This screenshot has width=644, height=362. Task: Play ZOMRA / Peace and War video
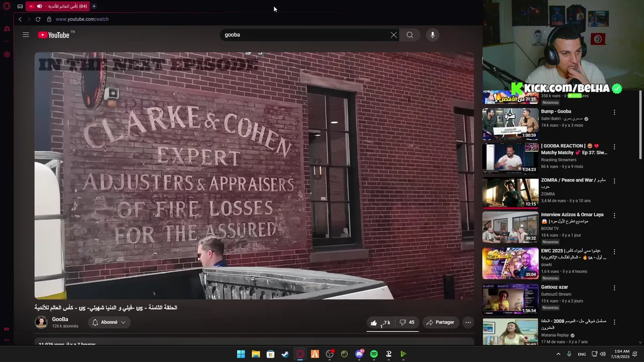[510, 193]
